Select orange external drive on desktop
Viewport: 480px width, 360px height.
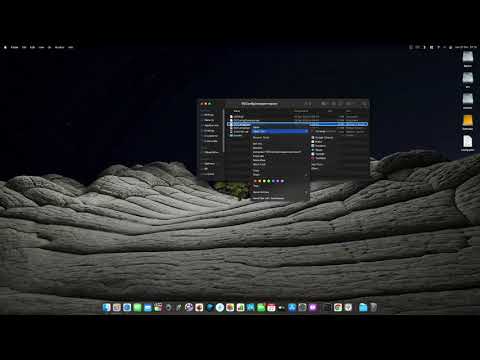468,120
